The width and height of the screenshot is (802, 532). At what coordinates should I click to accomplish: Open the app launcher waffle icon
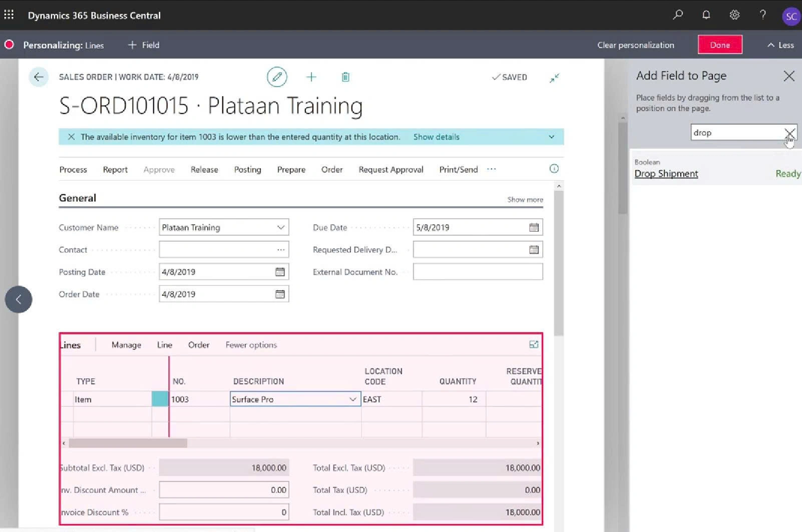tap(9, 15)
